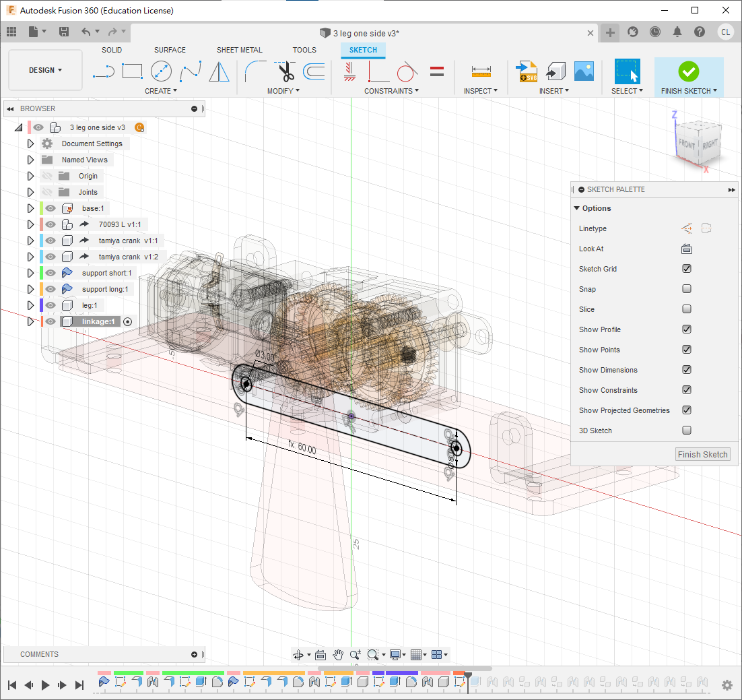Switch to the SHEET METAL tab
742x700 pixels.
click(x=239, y=50)
